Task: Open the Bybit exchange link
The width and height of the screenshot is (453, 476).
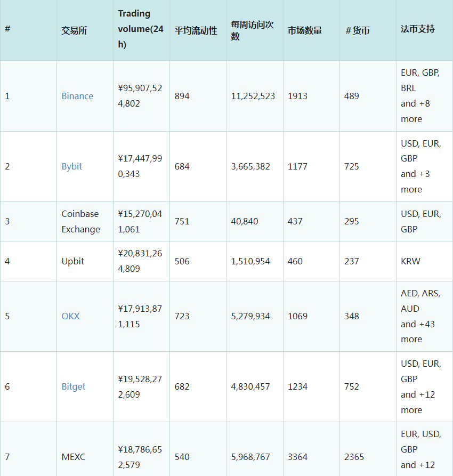Action: [72, 166]
